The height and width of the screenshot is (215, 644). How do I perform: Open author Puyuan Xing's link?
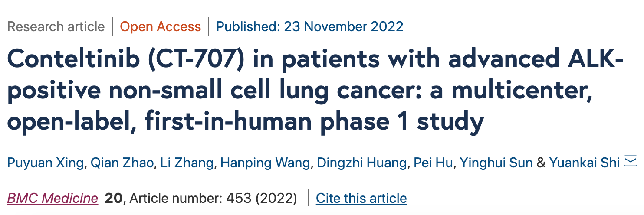46,163
